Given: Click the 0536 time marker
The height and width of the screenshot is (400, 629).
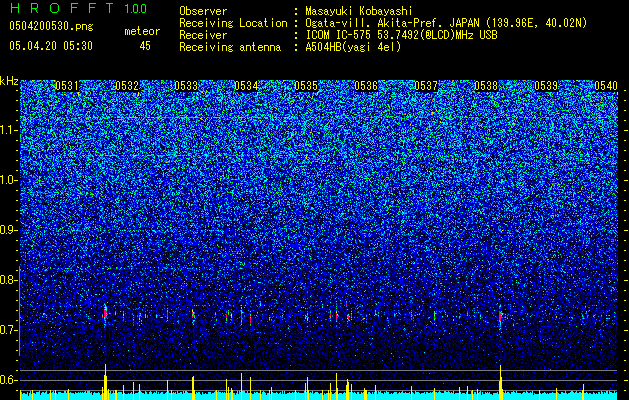Looking at the screenshot, I should click(x=366, y=86).
